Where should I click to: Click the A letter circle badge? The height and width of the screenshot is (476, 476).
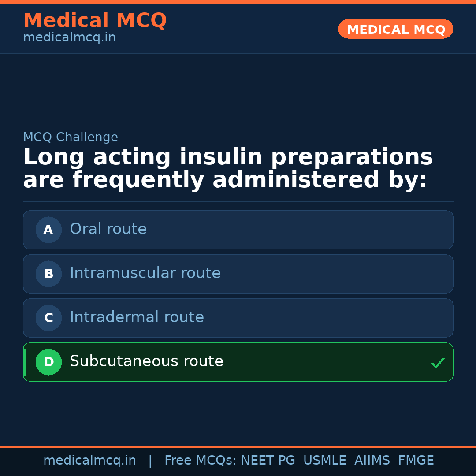click(x=48, y=230)
